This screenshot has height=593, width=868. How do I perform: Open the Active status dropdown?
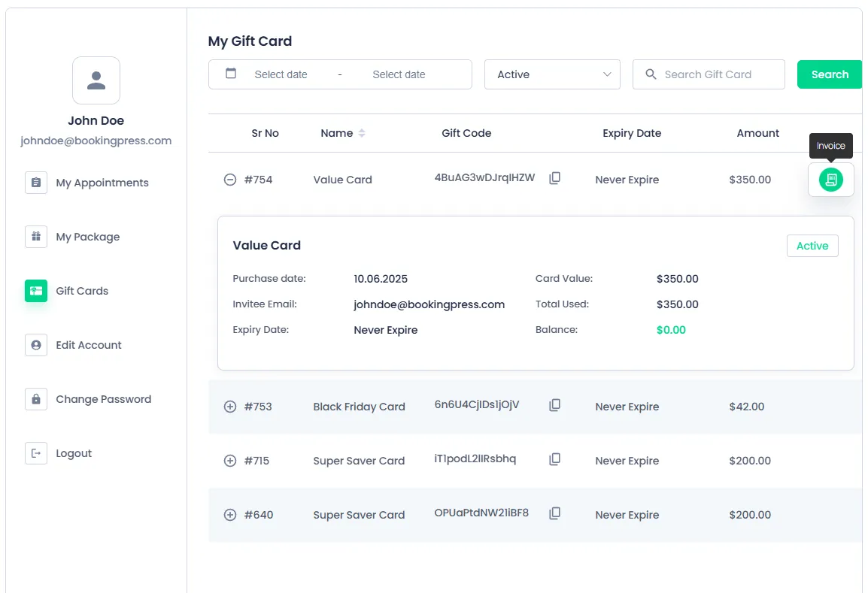pos(552,74)
